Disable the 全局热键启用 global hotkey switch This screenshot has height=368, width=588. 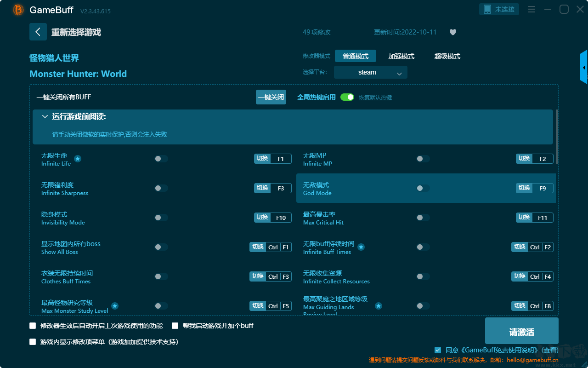pyautogui.click(x=347, y=97)
